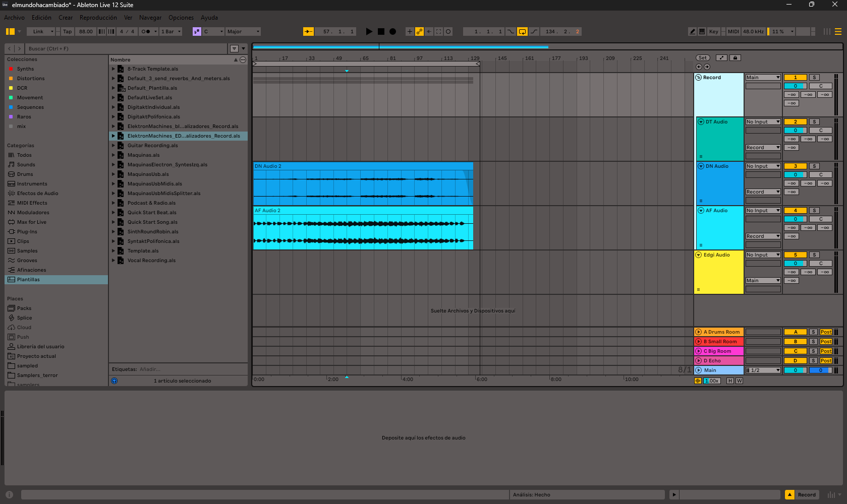Solo the D Echo return track
The width and height of the screenshot is (847, 504).
[813, 361]
